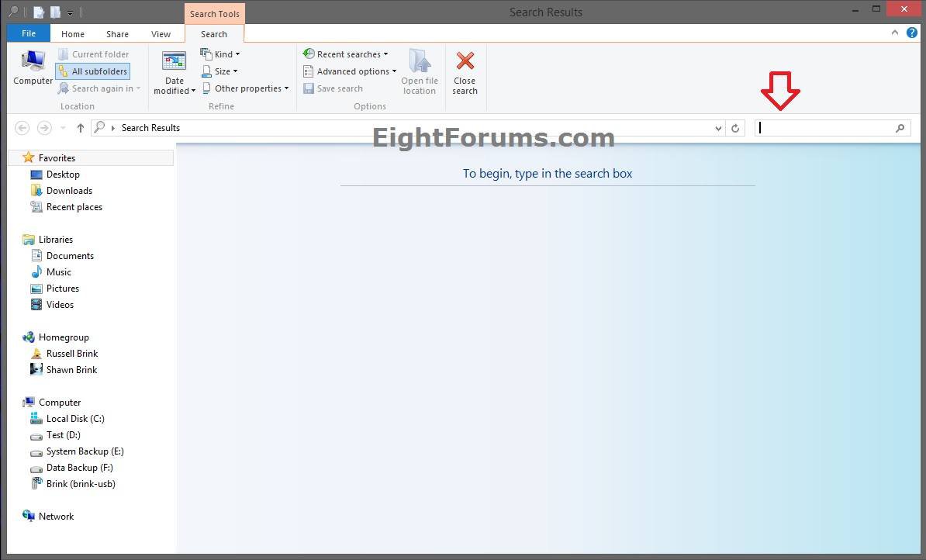Refresh the Search Results view
This screenshot has height=560, width=926.
pyautogui.click(x=734, y=128)
